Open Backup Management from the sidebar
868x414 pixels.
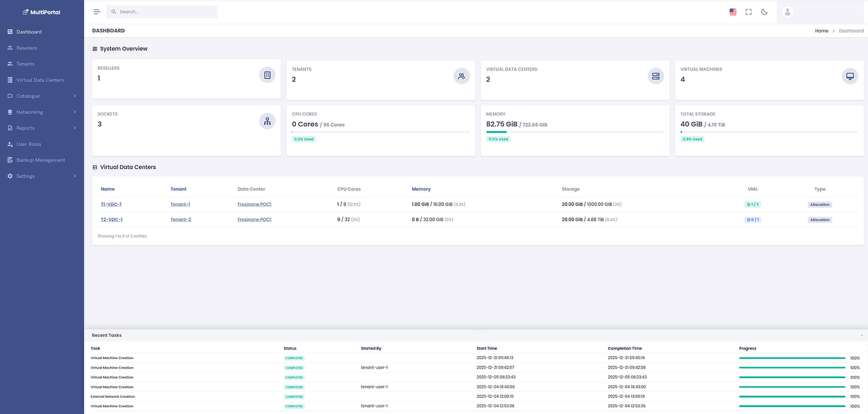pyautogui.click(x=41, y=160)
